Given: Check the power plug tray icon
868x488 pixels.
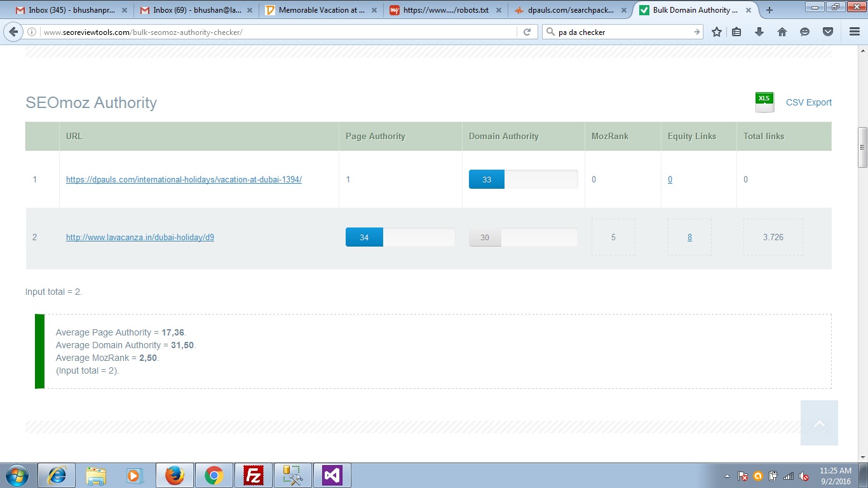Looking at the screenshot, I should tap(773, 476).
